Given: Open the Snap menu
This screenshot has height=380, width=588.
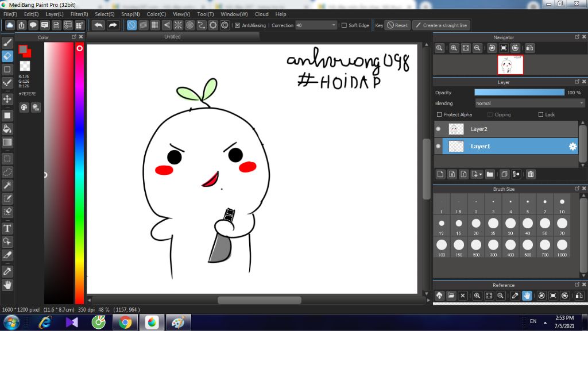Looking at the screenshot, I should 130,14.
